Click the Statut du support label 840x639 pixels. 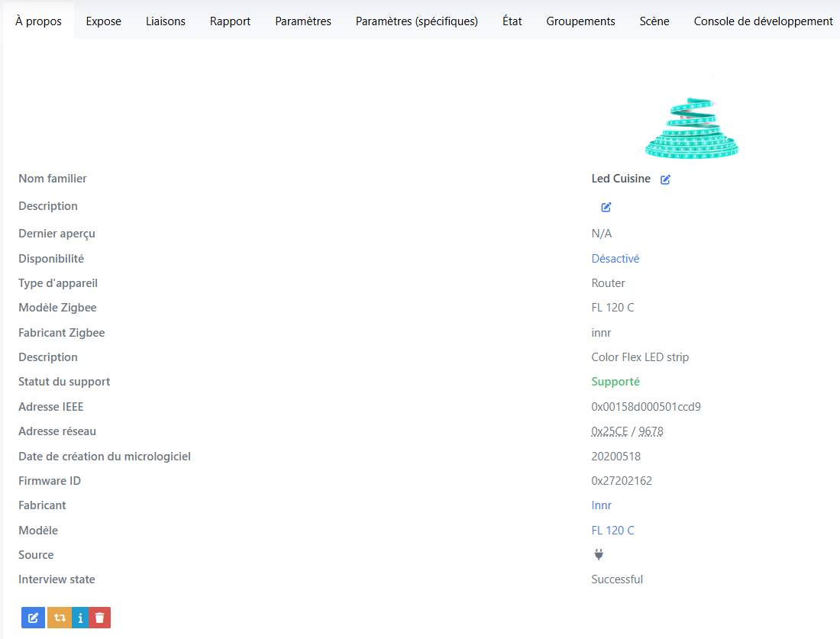pos(63,382)
